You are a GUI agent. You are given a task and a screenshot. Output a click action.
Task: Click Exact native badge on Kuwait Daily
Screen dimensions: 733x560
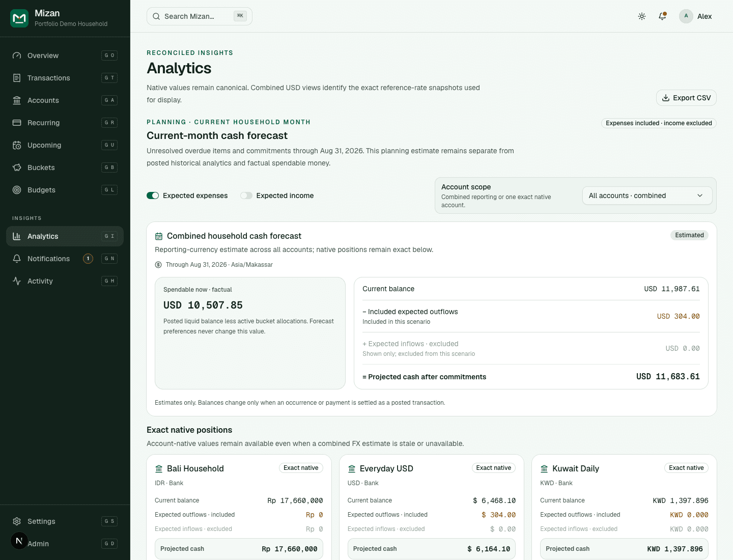point(686,468)
